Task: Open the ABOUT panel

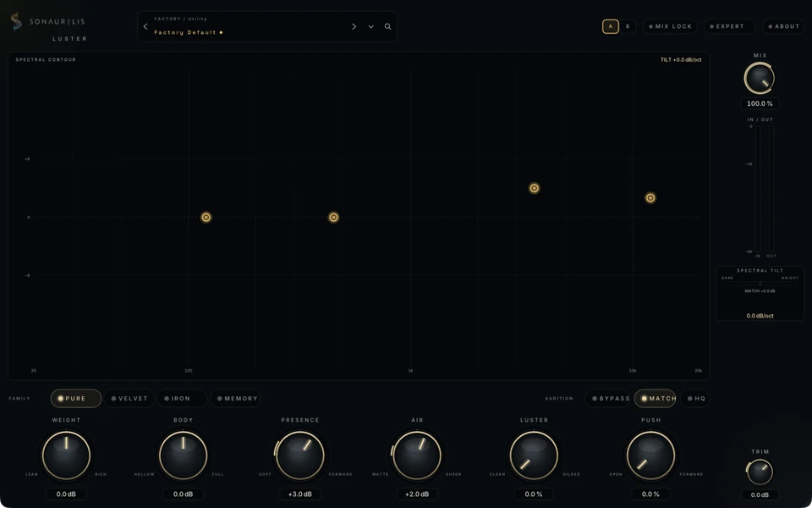Action: pyautogui.click(x=783, y=26)
